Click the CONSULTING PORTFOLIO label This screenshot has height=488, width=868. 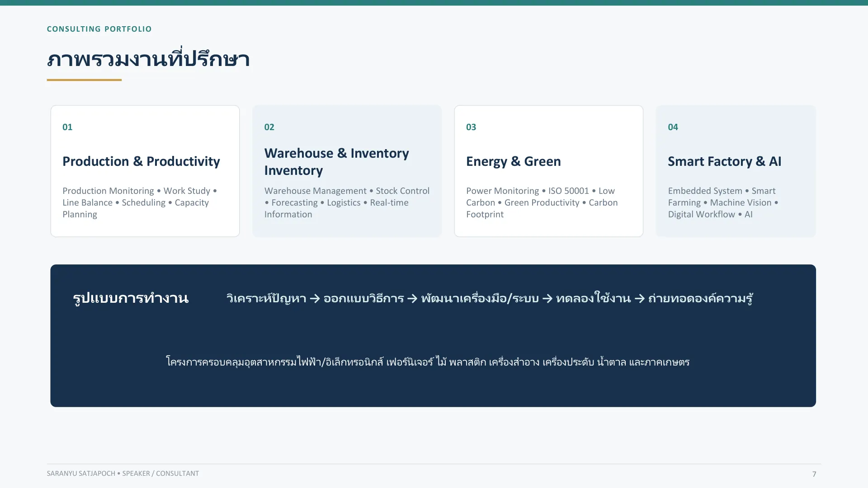click(x=99, y=29)
